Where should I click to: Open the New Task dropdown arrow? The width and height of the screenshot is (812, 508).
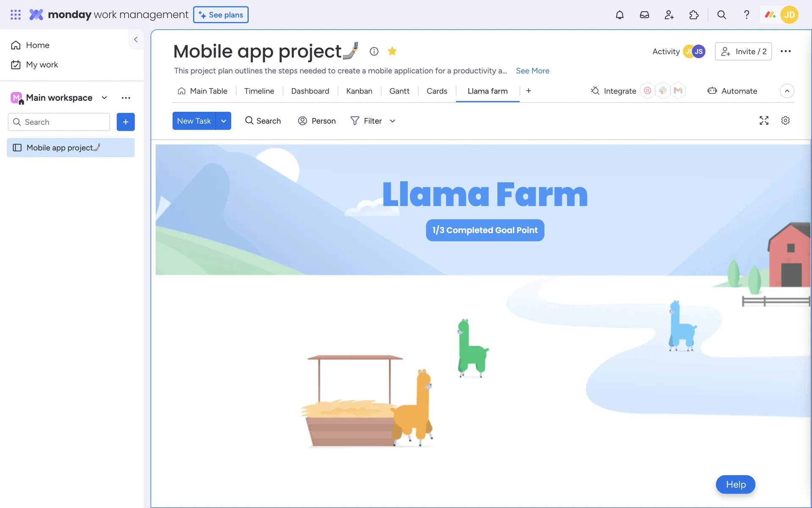coord(224,121)
